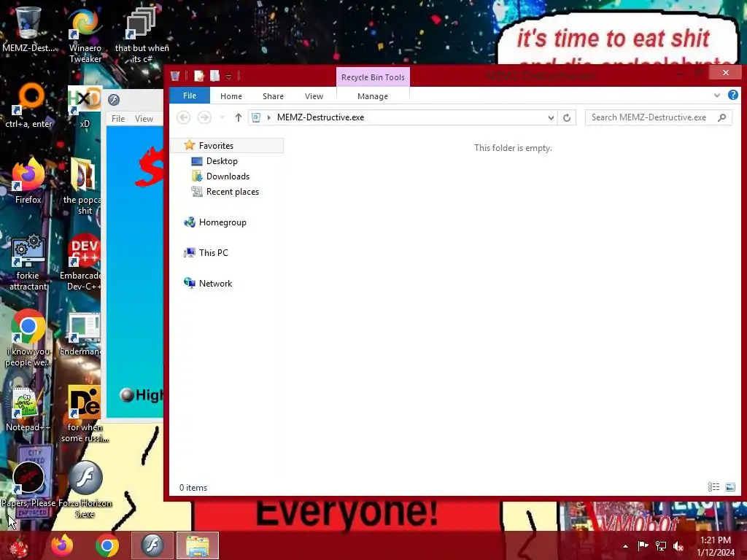Open the network tray icon
The height and width of the screenshot is (560, 747).
pyautogui.click(x=661, y=546)
